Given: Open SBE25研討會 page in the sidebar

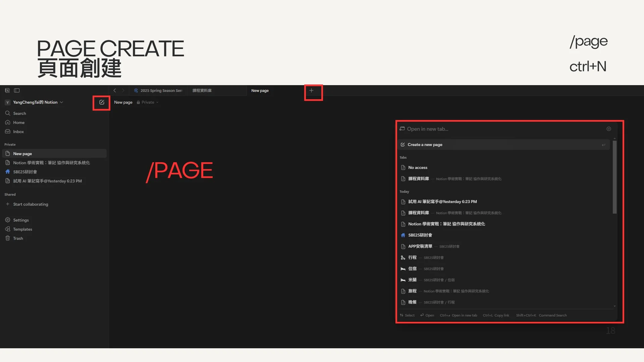Looking at the screenshot, I should point(25,172).
